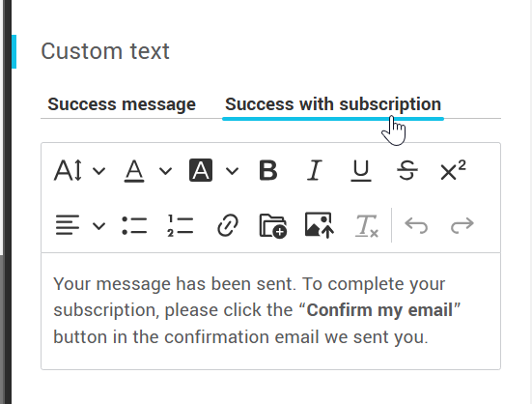Image resolution: width=532 pixels, height=404 pixels.
Task: Insert a bulleted list
Action: (134, 225)
